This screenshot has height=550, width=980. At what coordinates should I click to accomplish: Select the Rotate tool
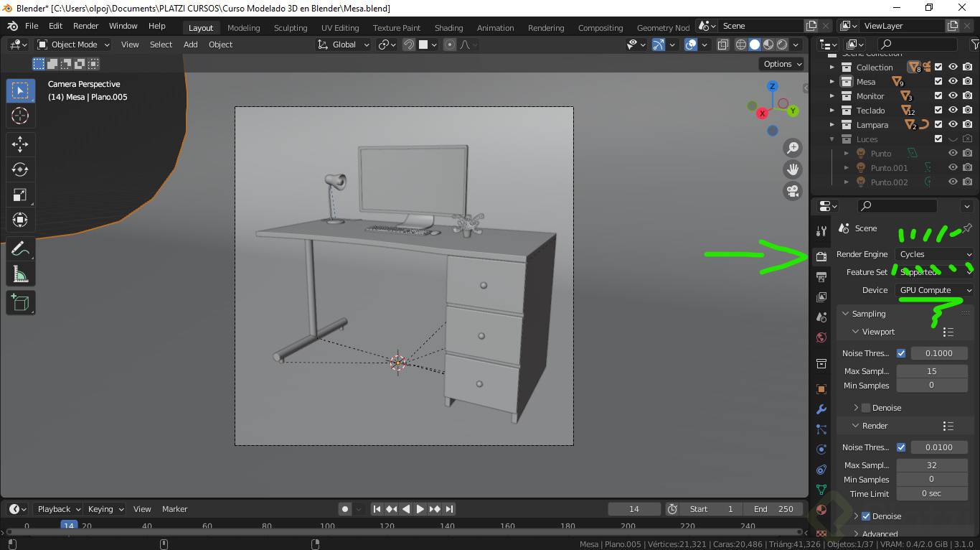pos(20,169)
